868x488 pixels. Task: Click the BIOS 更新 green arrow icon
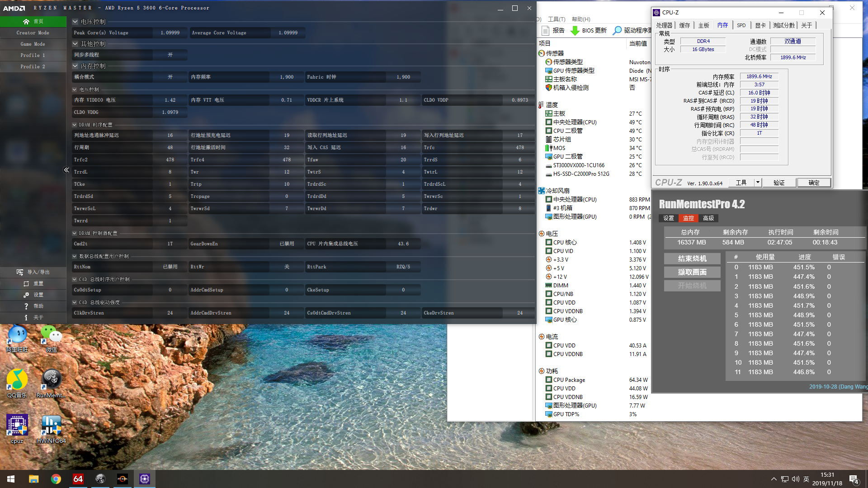(575, 30)
